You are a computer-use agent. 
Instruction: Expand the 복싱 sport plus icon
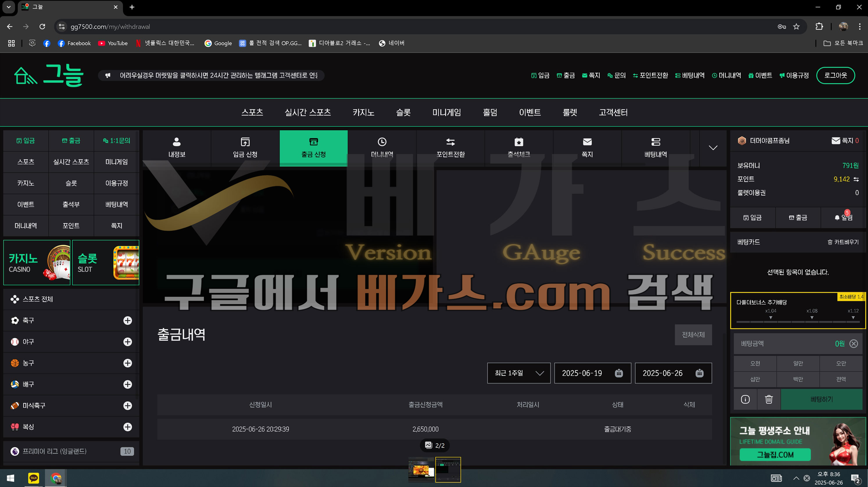pos(127,427)
